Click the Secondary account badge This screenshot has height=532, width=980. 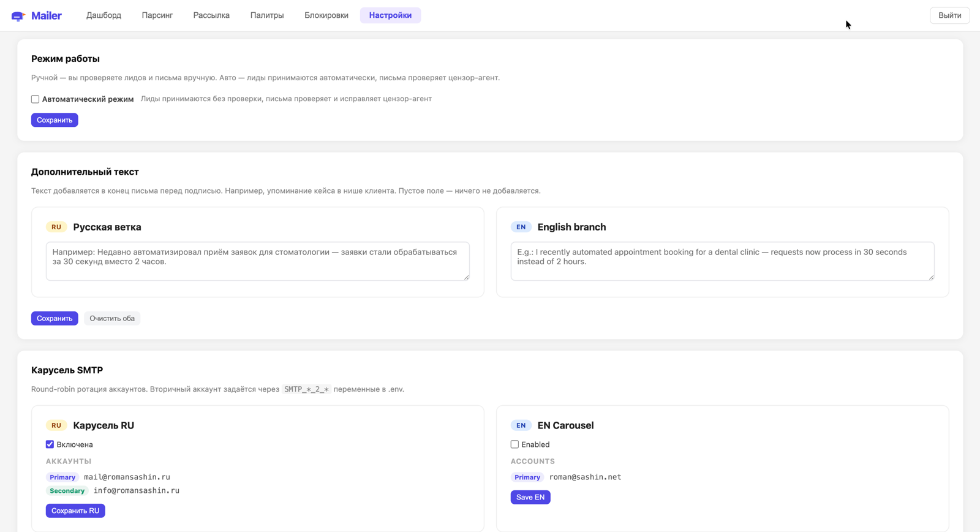click(67, 491)
